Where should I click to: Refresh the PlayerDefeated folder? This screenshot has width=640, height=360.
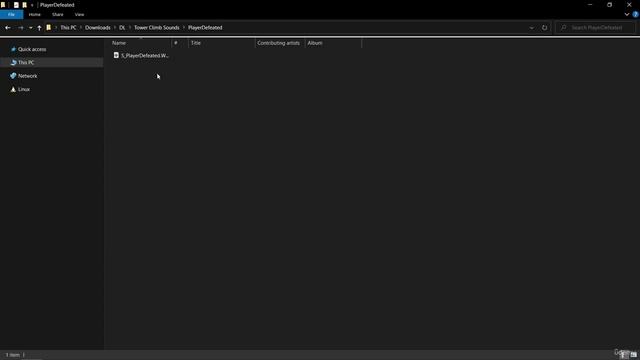[544, 28]
